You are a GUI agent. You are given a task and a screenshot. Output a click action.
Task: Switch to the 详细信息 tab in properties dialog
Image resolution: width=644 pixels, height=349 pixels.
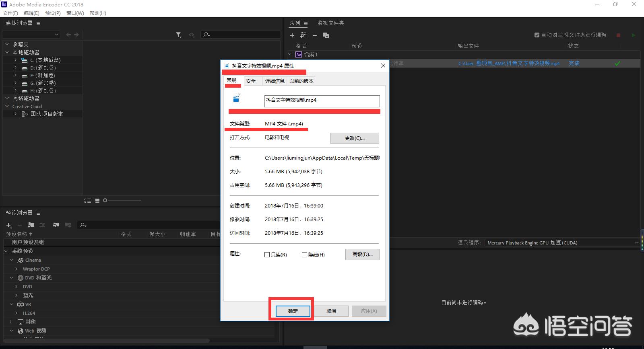[275, 81]
